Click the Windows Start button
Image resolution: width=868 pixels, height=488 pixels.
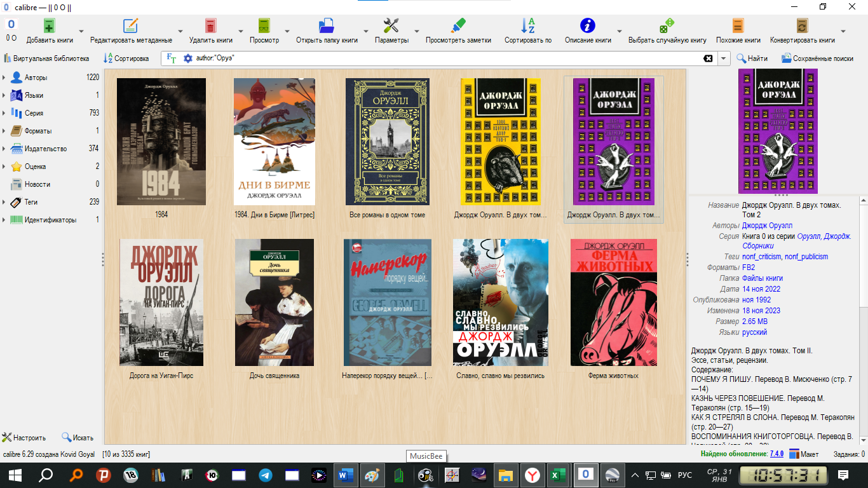15,475
